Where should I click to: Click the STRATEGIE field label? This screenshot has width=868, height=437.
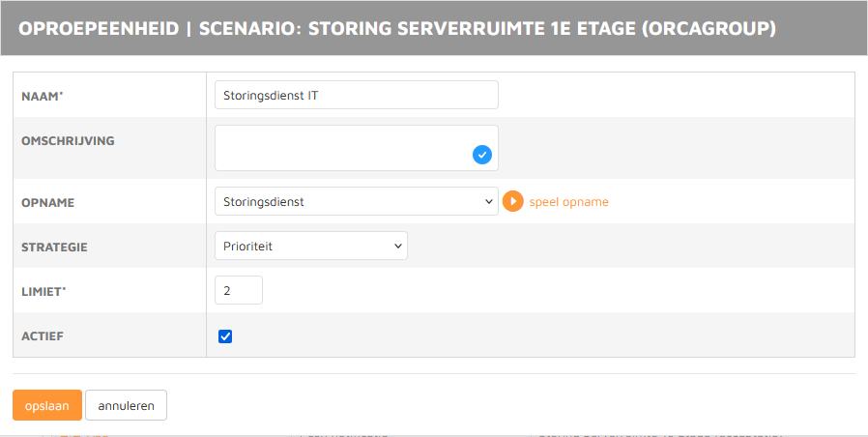[x=54, y=248]
